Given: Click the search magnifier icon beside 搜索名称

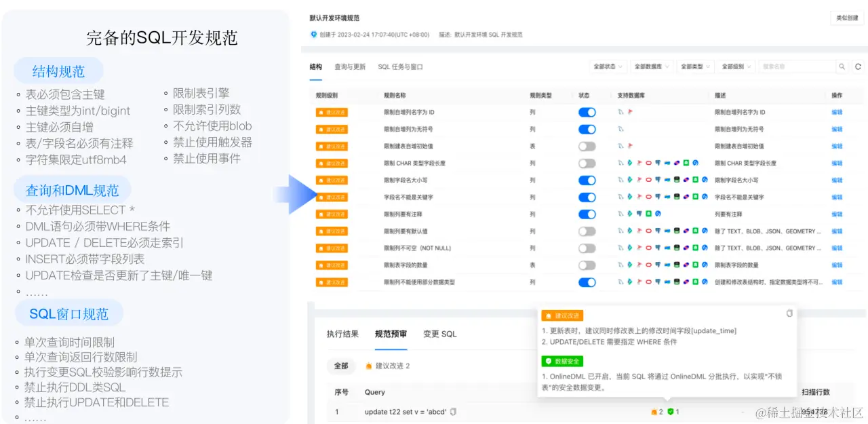Looking at the screenshot, I should tap(842, 66).
